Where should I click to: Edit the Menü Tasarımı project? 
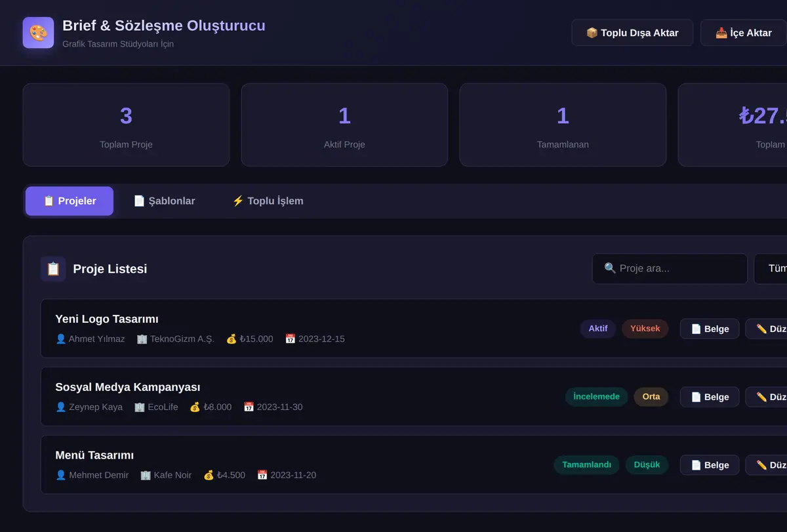coord(767,465)
